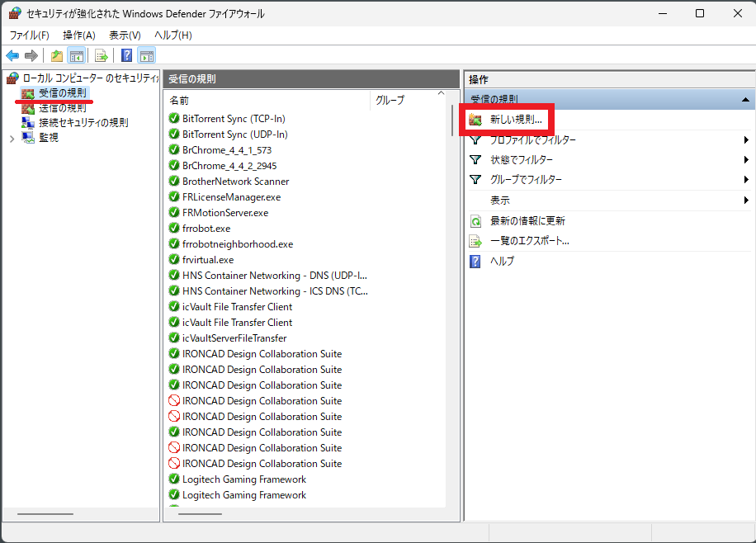Viewport: 756px width, 543px height.
Task: Click the 最新の情報に更新 refresh icon
Action: click(x=475, y=221)
